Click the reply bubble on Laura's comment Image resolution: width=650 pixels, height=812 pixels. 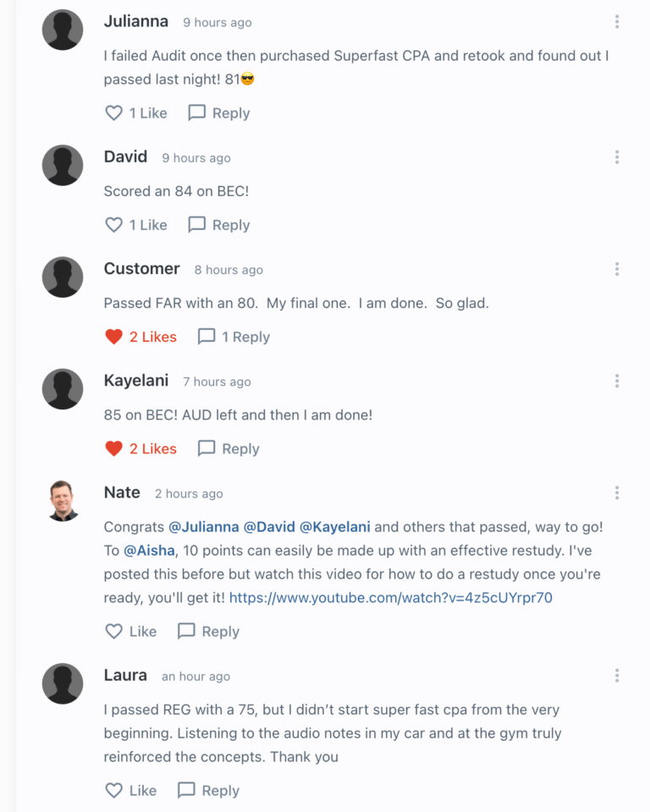(186, 790)
